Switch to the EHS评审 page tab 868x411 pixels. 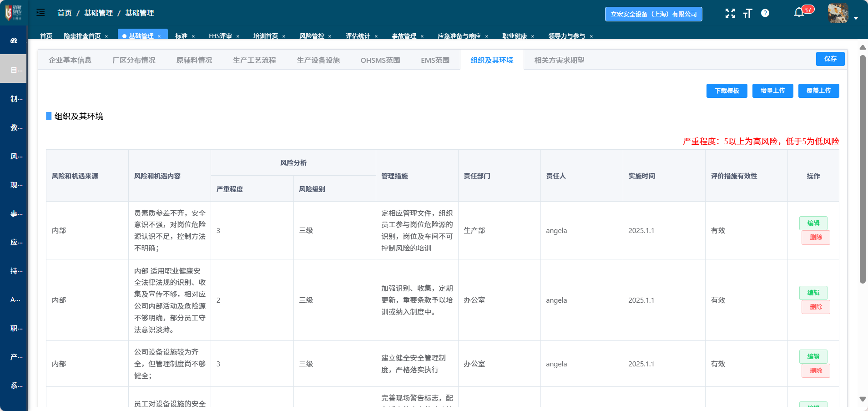[x=220, y=36]
